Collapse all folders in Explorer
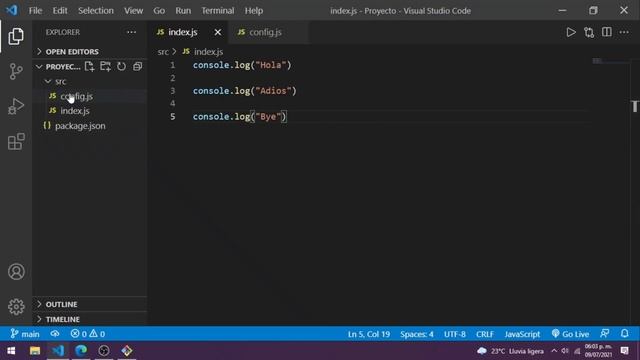Viewport: 640px width, 360px height. [138, 67]
